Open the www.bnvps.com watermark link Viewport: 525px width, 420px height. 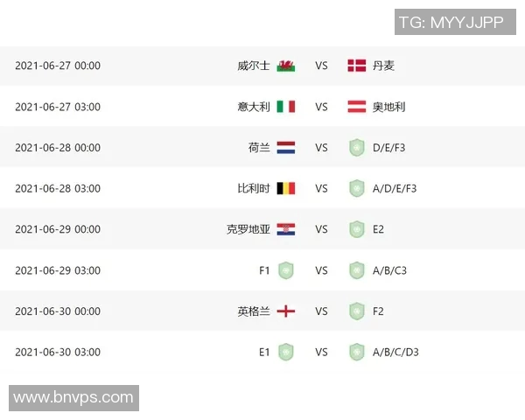73,398
